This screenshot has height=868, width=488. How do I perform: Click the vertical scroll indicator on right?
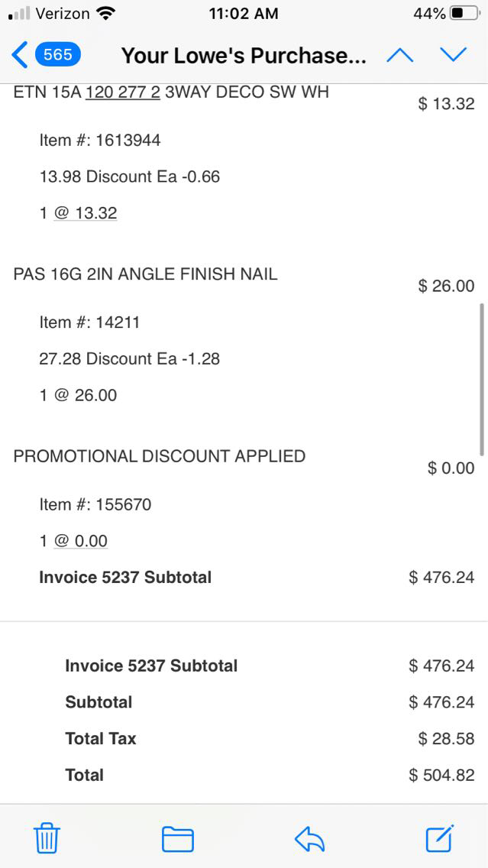point(481,380)
